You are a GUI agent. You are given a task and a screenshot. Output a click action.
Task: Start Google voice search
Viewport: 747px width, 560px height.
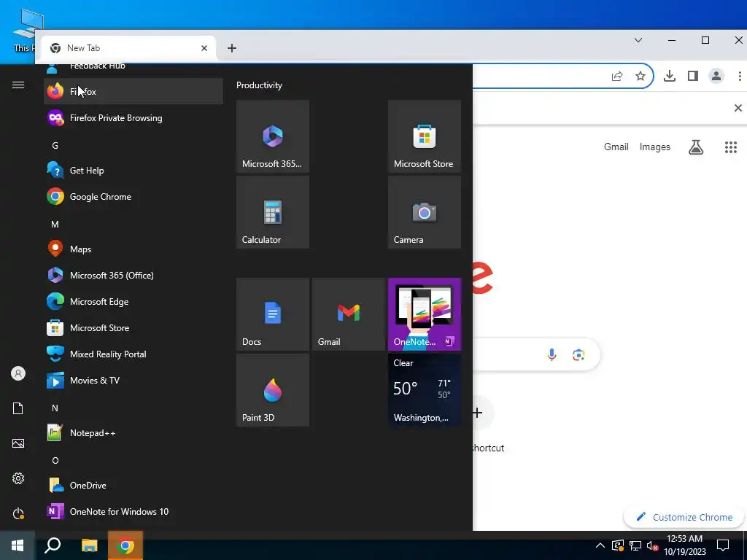point(551,355)
